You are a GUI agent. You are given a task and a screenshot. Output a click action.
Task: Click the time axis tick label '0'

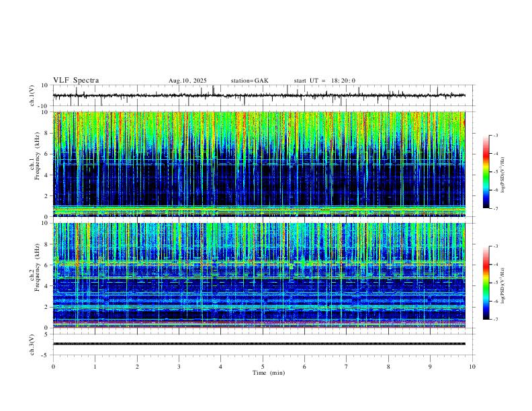53,367
